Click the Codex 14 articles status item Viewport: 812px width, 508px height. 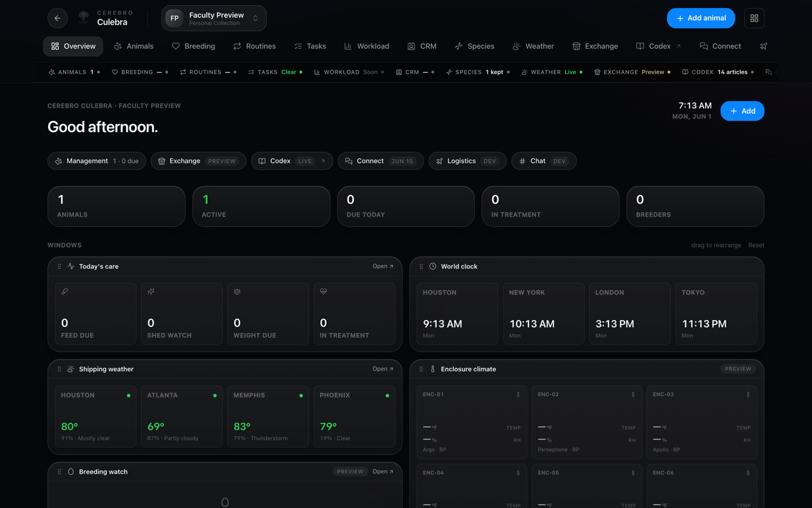[718, 72]
